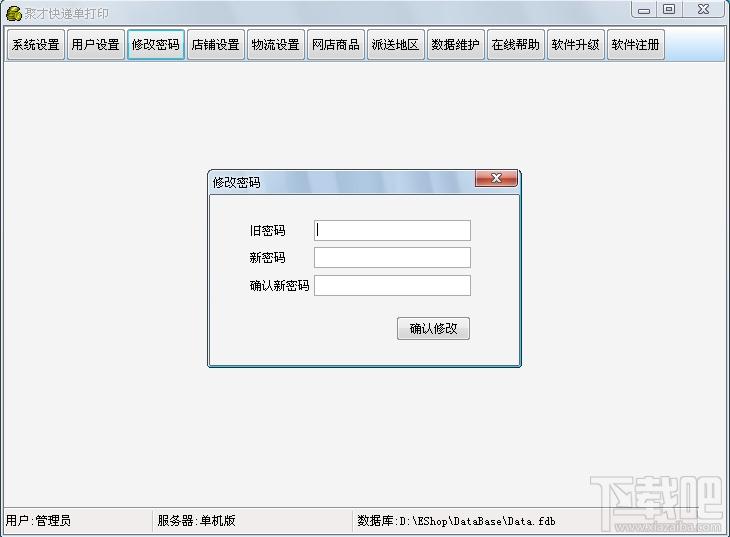This screenshot has width=730, height=537.
Task: Open 数据维护 tab
Action: [456, 45]
